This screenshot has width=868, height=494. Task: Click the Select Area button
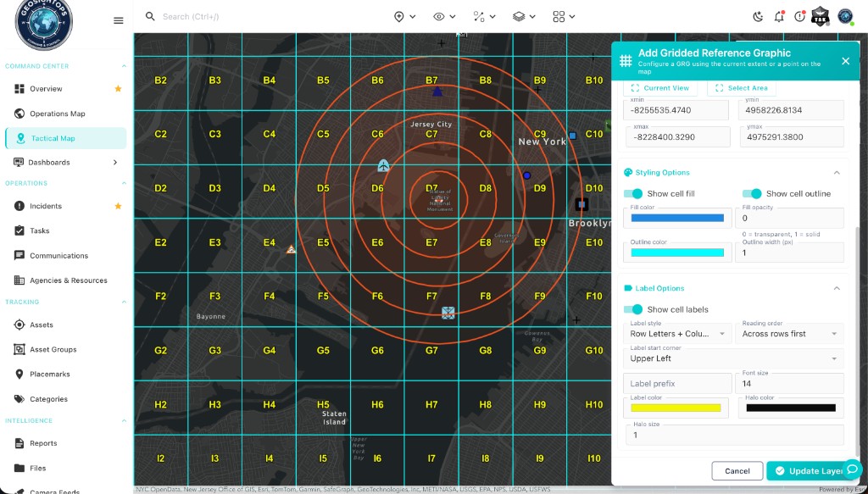click(x=742, y=88)
